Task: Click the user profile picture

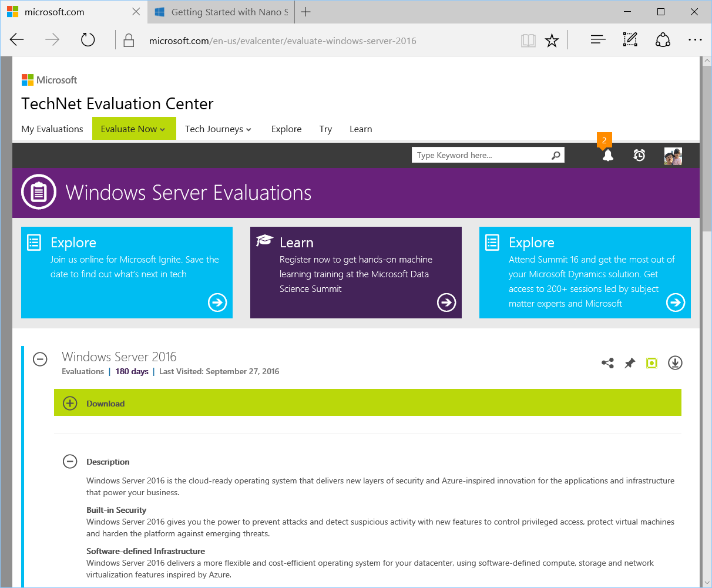Action: 673,156
